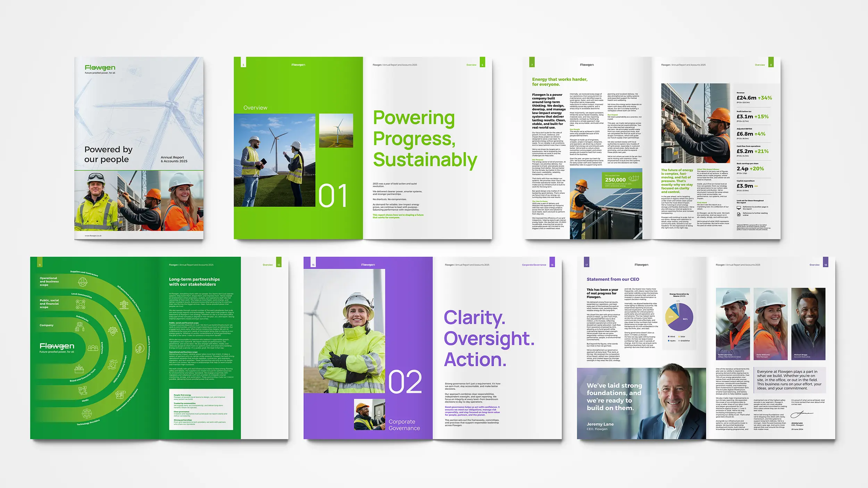Toggle the Wind legend marker on the pie chart
This screenshot has height=488, width=868.
click(x=669, y=337)
